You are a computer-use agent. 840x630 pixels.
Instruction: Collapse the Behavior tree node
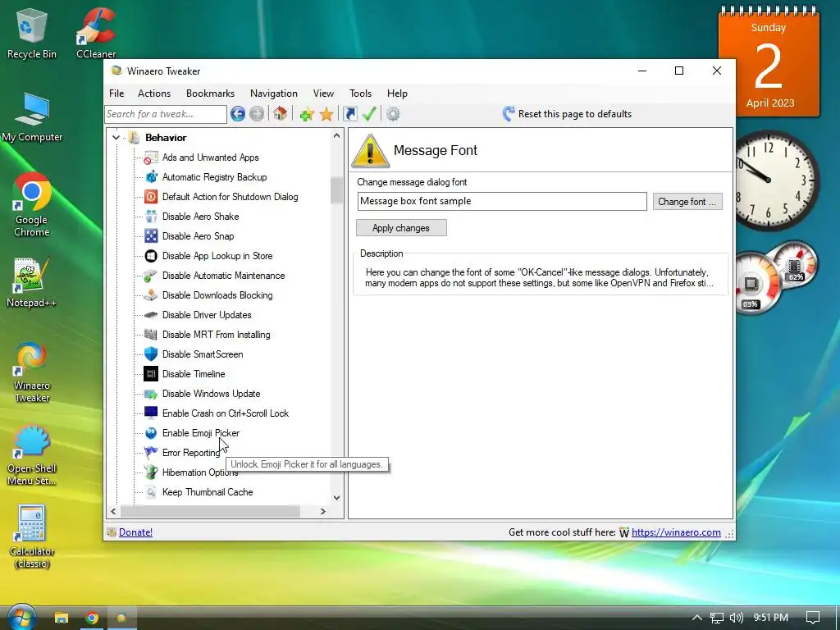pyautogui.click(x=116, y=138)
